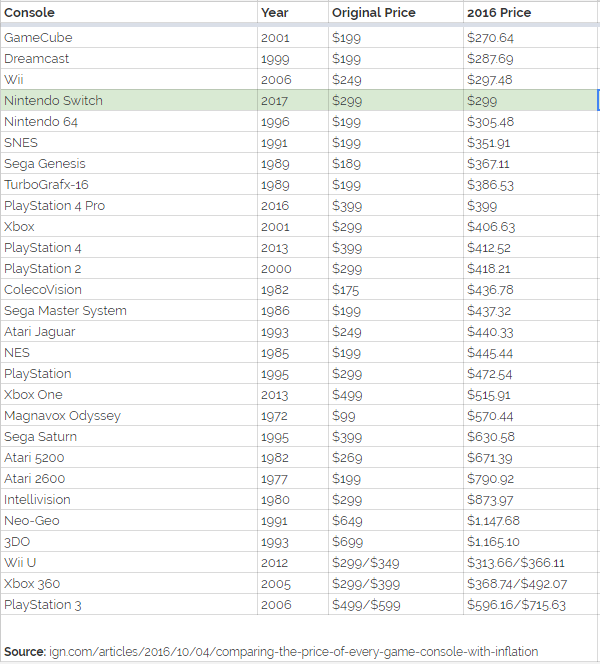Viewport: 600px width, 664px height.
Task: Click the $1,165.10 3DO price
Action: [x=530, y=542]
